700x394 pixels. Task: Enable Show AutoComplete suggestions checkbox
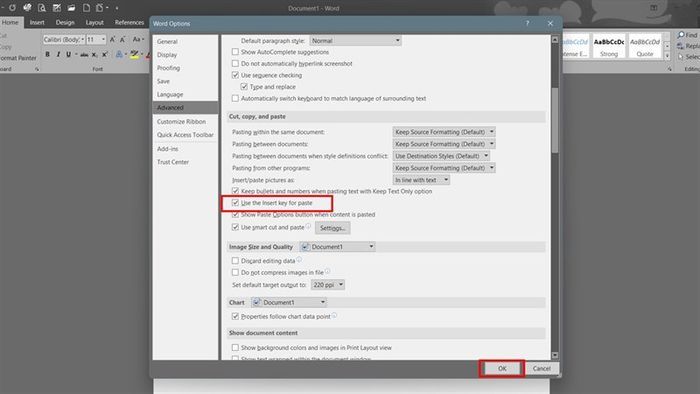coord(235,52)
